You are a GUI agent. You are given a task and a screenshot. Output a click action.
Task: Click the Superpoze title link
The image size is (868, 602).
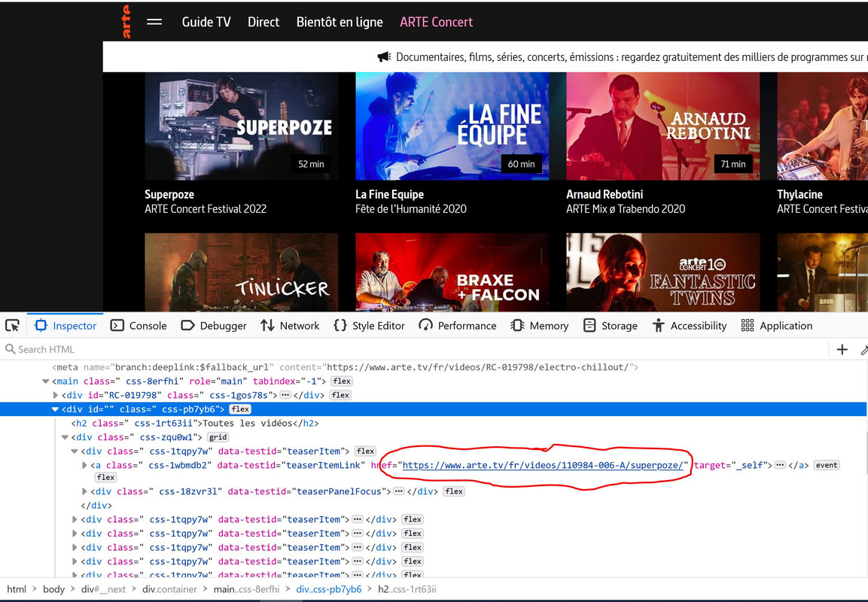[169, 194]
